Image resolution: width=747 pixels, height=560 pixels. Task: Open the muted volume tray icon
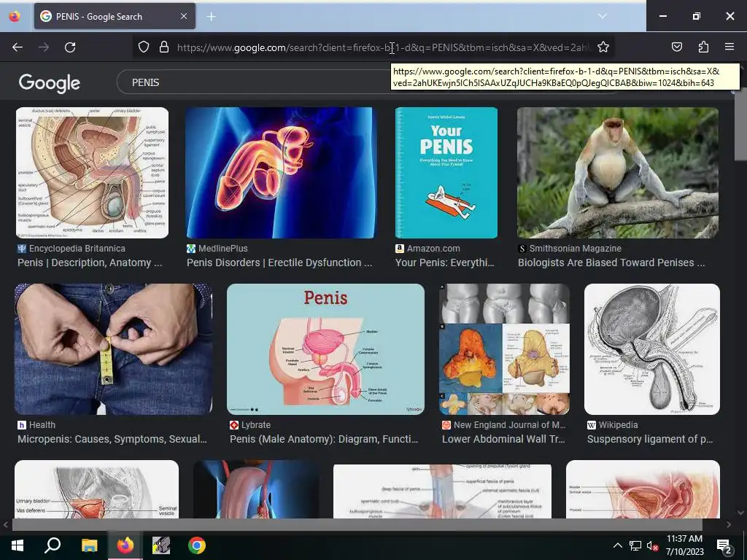tap(651, 545)
